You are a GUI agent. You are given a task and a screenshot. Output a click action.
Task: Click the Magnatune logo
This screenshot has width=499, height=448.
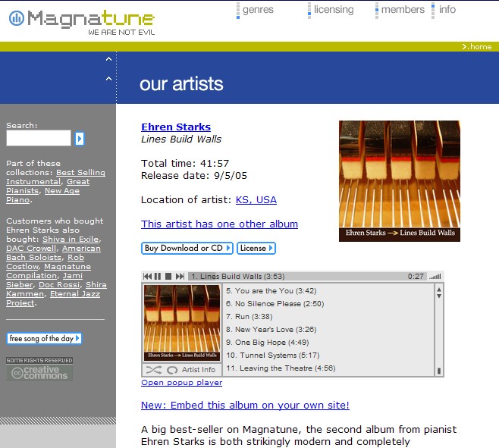(81, 22)
